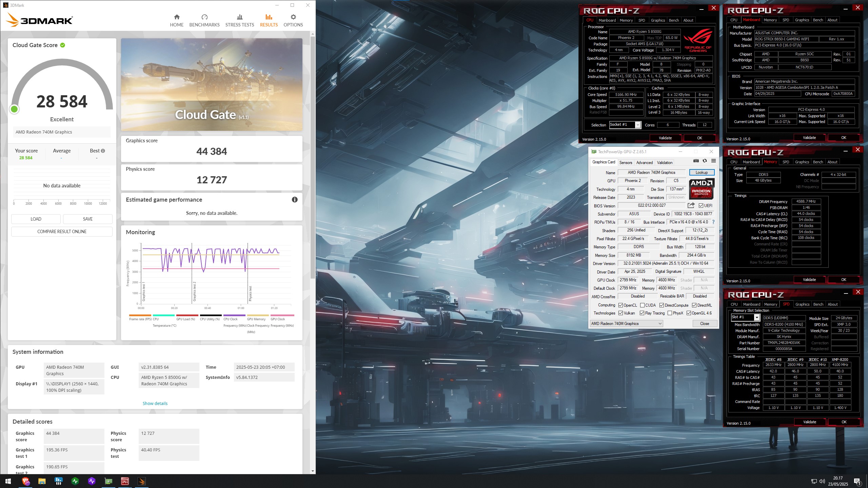Click BIOS share/export arrow icon in GPU-Z
Screen dimensions: 868x488
click(691, 205)
